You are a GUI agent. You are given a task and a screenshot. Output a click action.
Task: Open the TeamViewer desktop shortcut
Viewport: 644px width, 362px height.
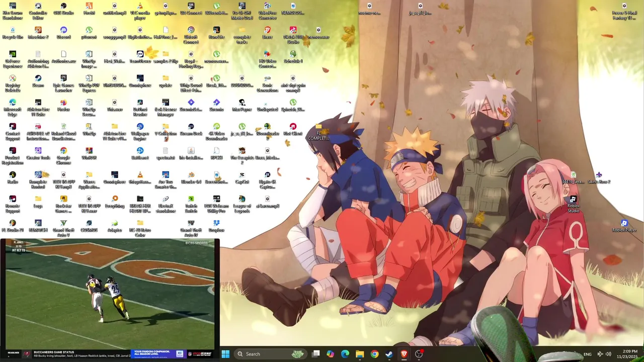(140, 57)
